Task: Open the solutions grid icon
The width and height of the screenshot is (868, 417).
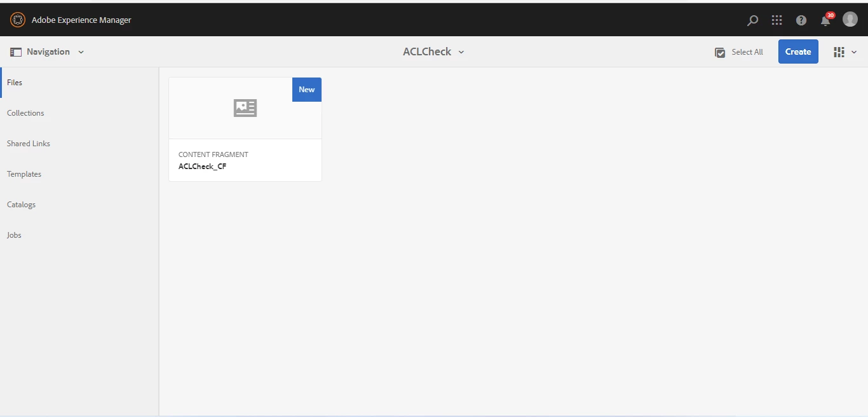Action: coord(776,20)
